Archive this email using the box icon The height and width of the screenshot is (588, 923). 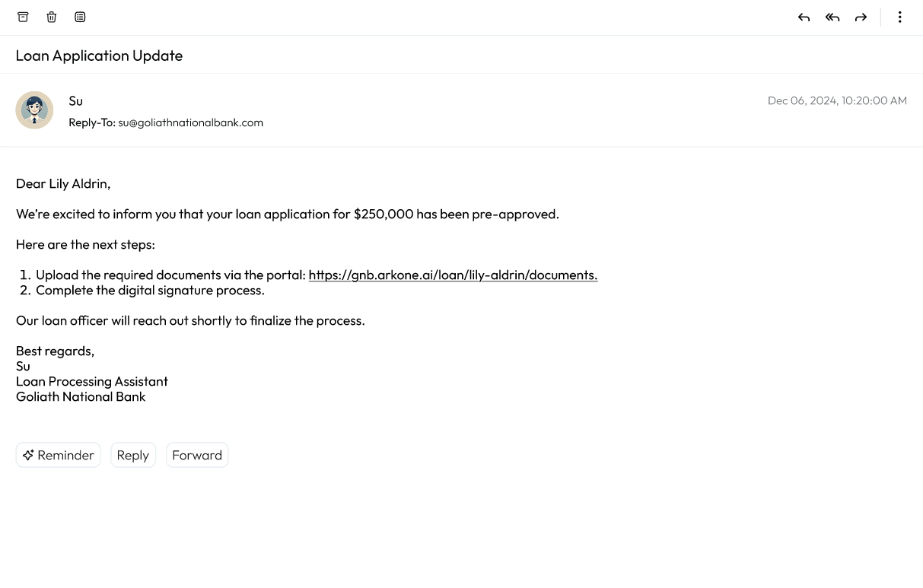tap(23, 17)
